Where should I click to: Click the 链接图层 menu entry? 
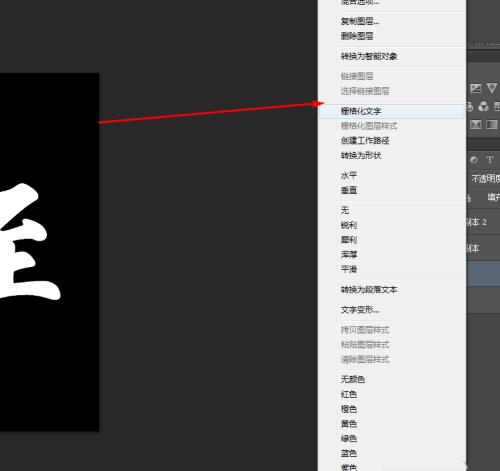click(x=357, y=76)
